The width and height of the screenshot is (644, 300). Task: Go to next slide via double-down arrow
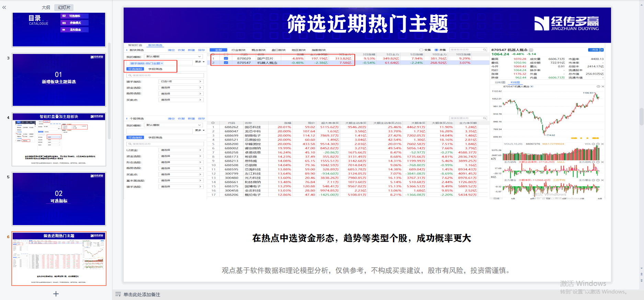641,280
